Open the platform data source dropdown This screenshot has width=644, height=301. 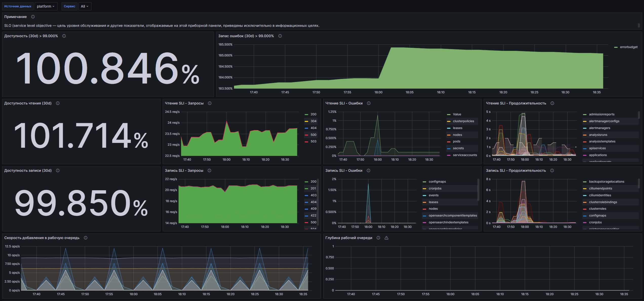pos(46,6)
